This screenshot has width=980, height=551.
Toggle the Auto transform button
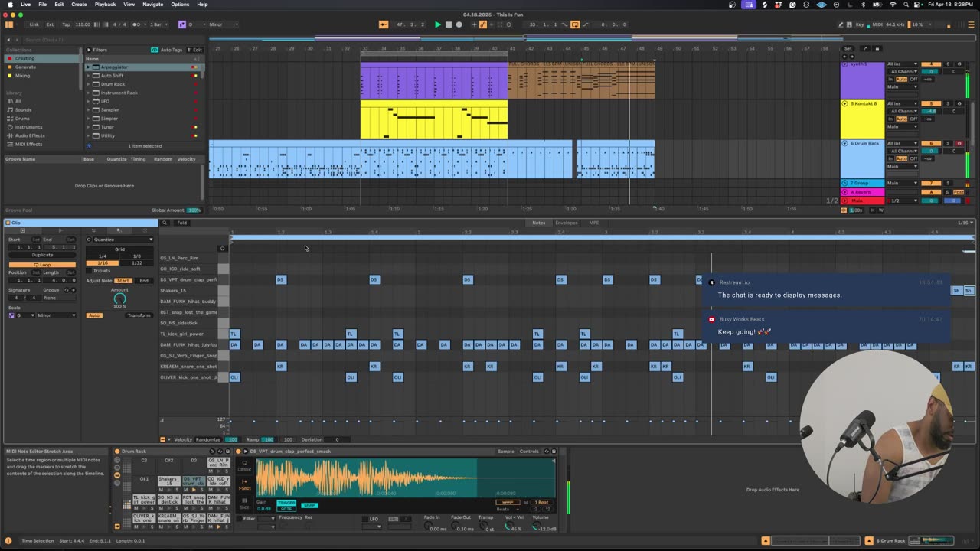click(x=94, y=315)
